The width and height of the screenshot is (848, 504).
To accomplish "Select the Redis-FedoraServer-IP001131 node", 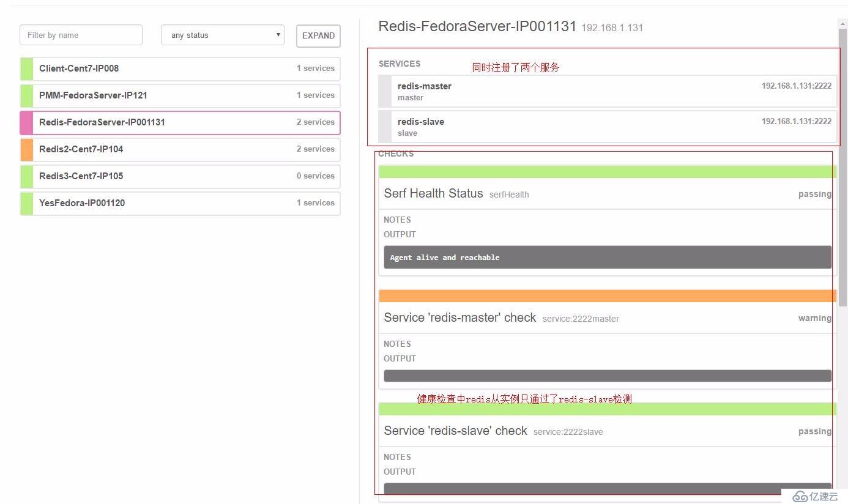I will click(x=180, y=122).
